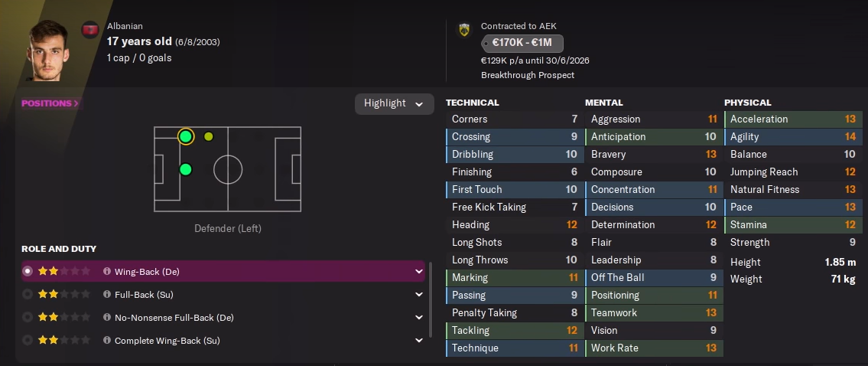
Task: Select the olive-colored position dot on pitch
Action: click(209, 136)
